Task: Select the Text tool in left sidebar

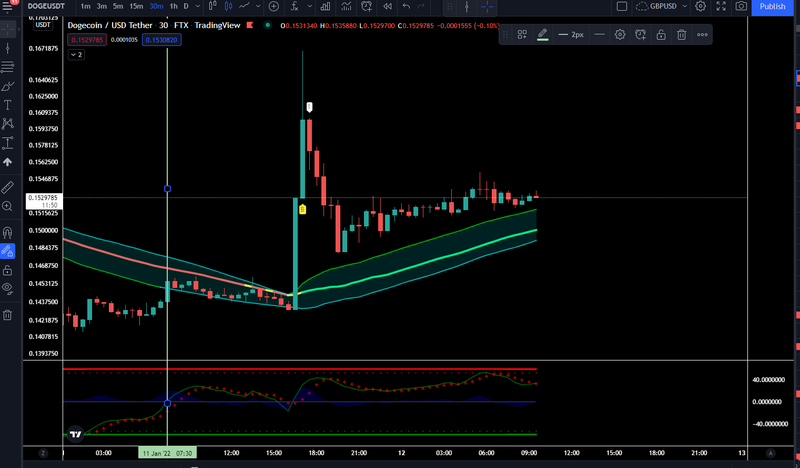Action: (x=8, y=105)
